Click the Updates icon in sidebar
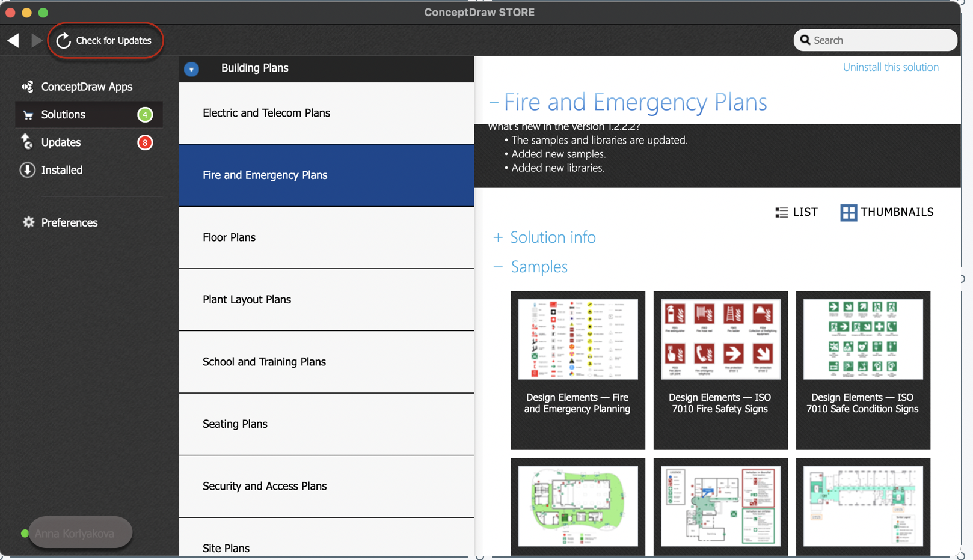The width and height of the screenshot is (973, 560). 27,142
